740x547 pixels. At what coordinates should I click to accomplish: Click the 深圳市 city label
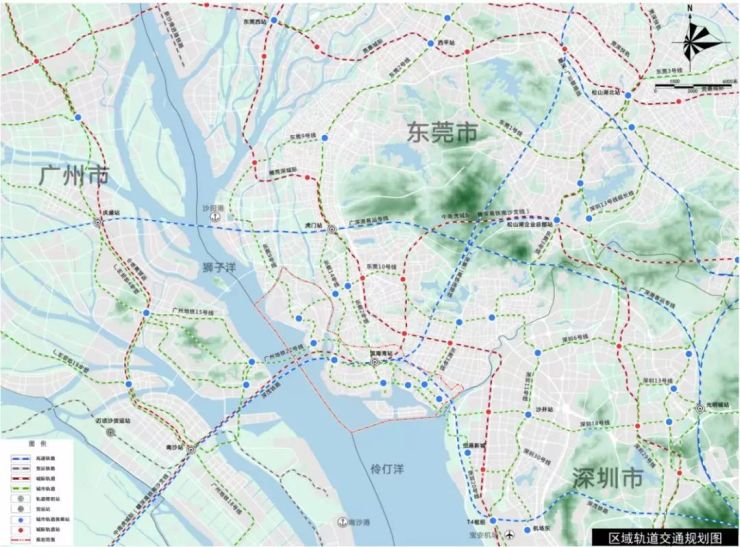tap(608, 478)
